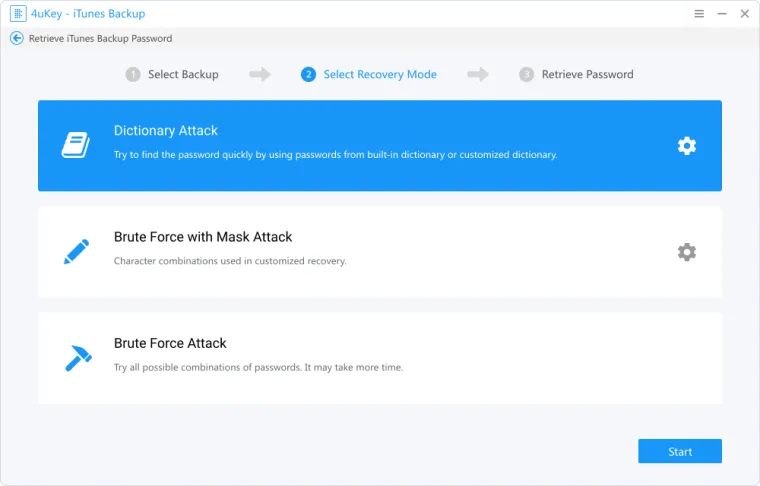Click the back arrow icon
The image size is (760, 486).
pos(16,38)
